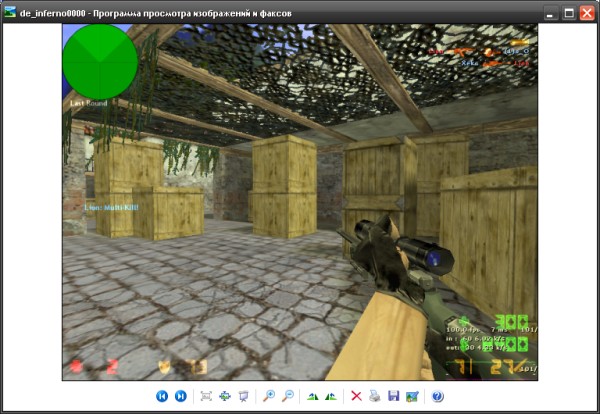
Task: Open Help with the question mark icon
Action: [437, 396]
